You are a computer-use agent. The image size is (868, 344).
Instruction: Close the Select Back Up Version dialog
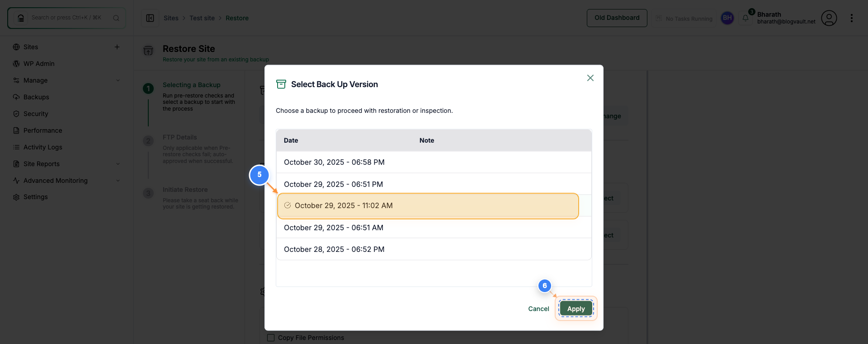tap(590, 78)
